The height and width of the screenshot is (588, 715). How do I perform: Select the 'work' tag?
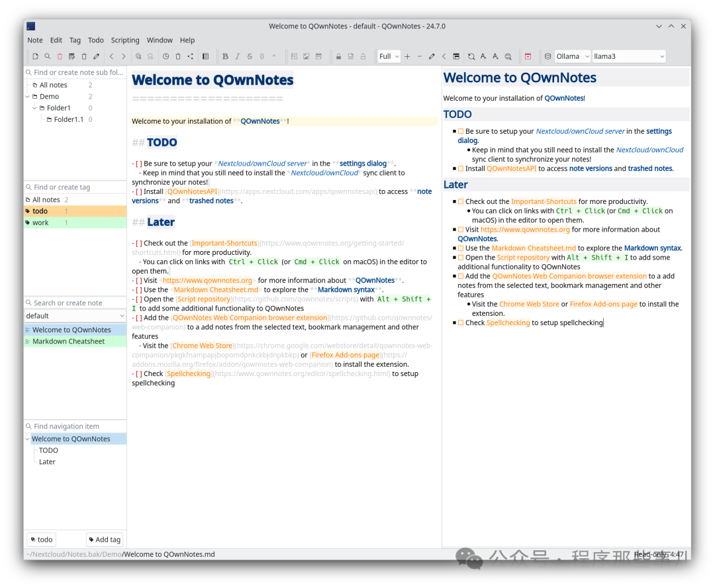[75, 222]
